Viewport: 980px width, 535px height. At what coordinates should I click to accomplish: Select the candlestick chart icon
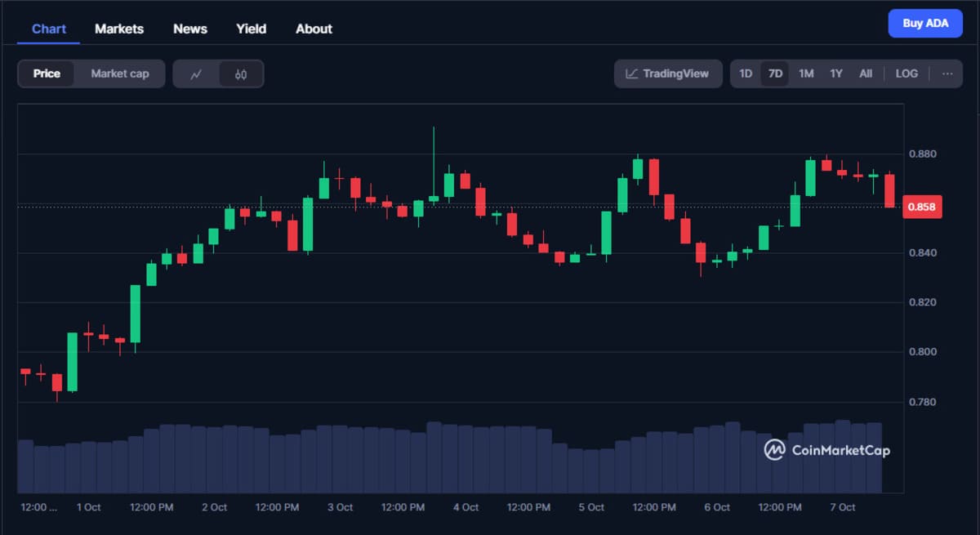tap(240, 74)
